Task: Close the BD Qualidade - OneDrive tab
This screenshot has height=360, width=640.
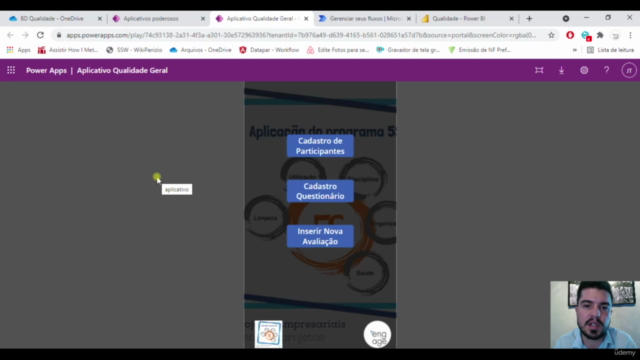Action: point(100,18)
